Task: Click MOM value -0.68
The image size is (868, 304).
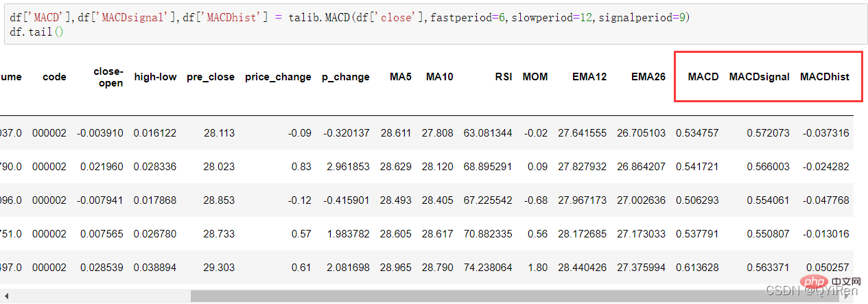Action: coord(535,200)
